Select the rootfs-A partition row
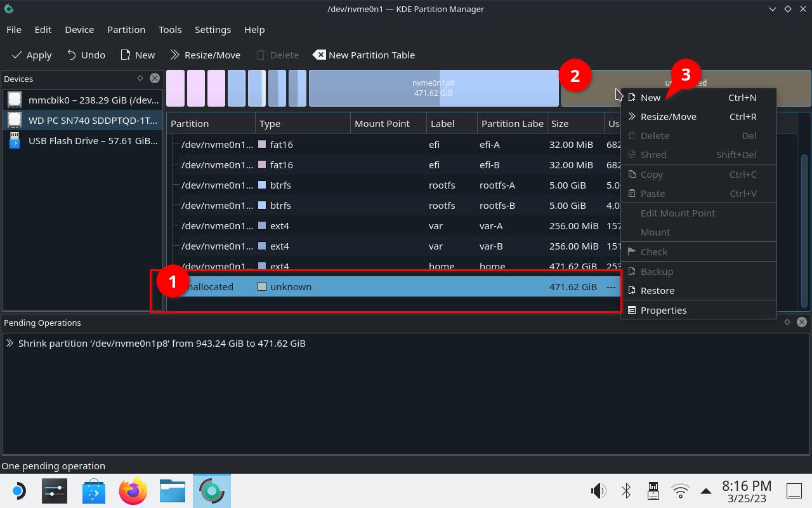The height and width of the screenshot is (508, 812). point(393,185)
